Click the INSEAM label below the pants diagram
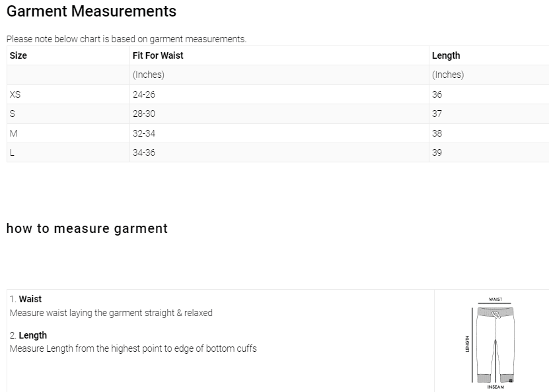Image resolution: width=549 pixels, height=392 pixels. [x=495, y=387]
